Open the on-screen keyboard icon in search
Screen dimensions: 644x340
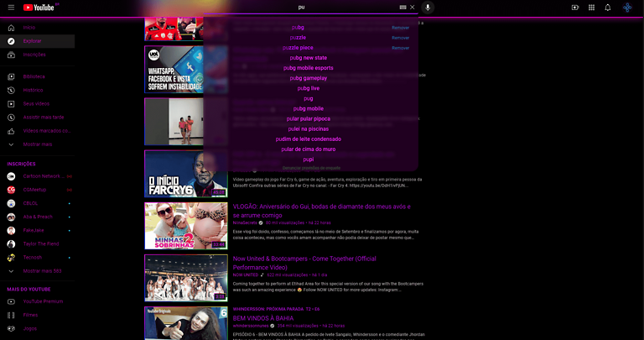coord(402,8)
